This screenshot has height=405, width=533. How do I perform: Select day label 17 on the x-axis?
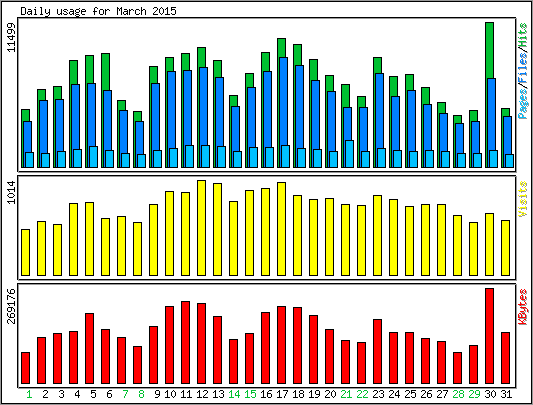click(282, 394)
